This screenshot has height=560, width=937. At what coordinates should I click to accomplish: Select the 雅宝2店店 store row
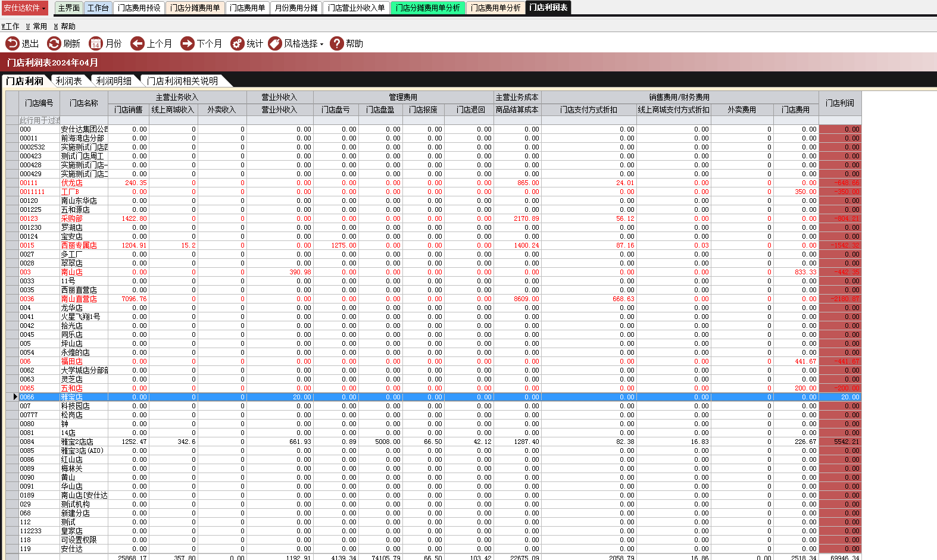click(x=77, y=442)
